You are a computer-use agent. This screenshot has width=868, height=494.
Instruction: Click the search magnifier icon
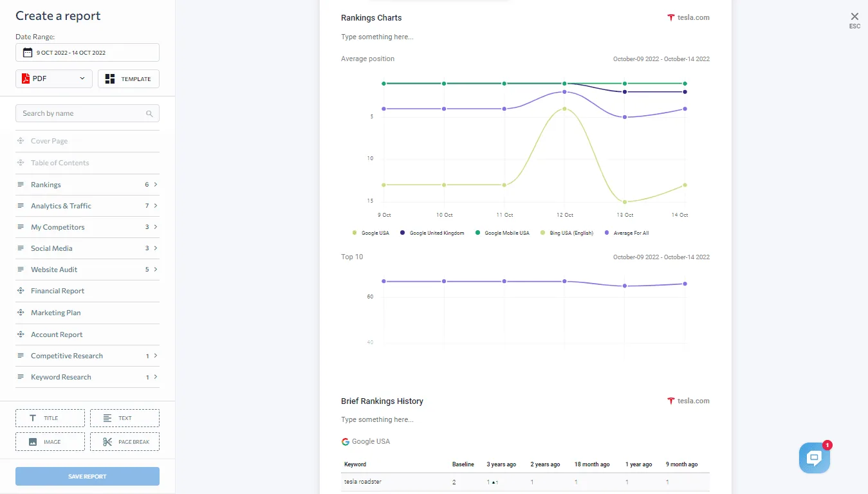click(149, 114)
